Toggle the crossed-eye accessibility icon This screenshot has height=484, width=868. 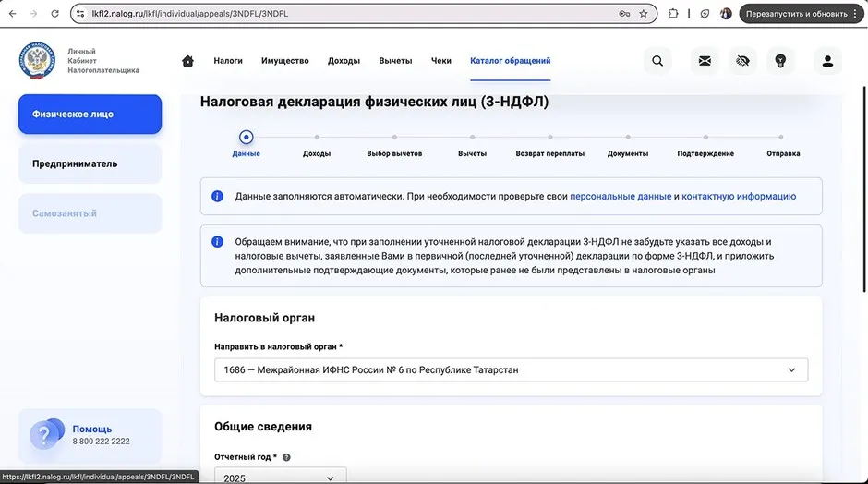tap(742, 61)
